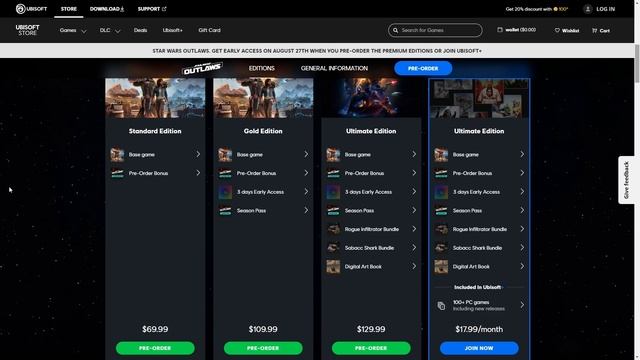Screen dimensions: 640x360
Task: Open the Cart icon
Action: pos(595,31)
